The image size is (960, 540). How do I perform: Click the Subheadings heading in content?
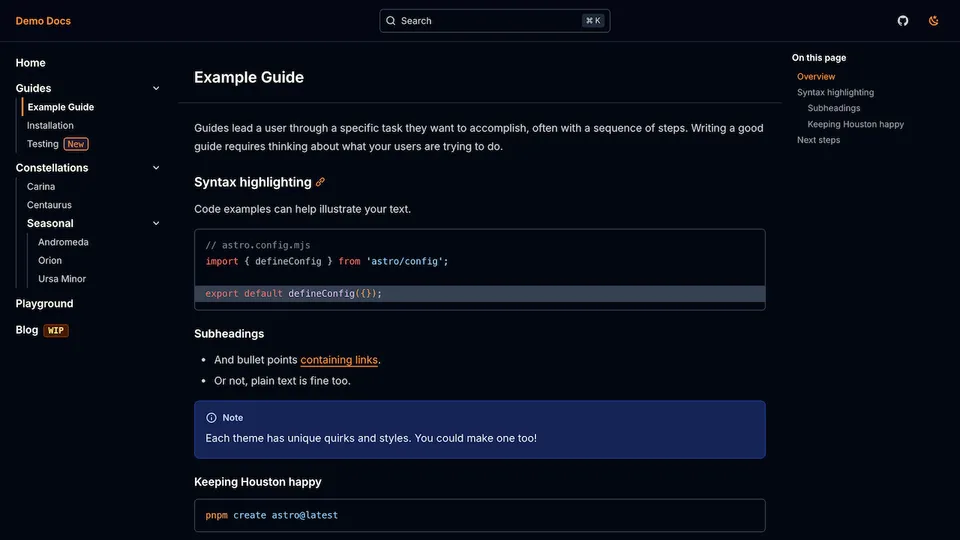tap(229, 334)
